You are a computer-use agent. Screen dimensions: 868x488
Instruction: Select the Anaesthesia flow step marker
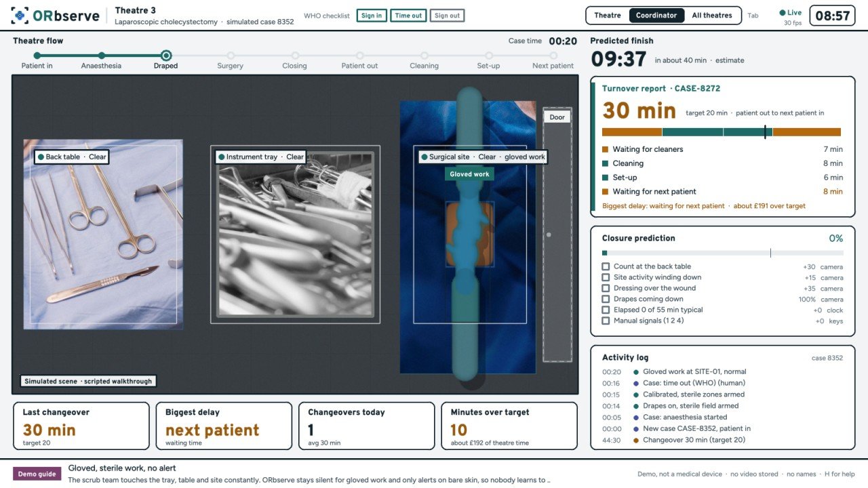coord(101,56)
